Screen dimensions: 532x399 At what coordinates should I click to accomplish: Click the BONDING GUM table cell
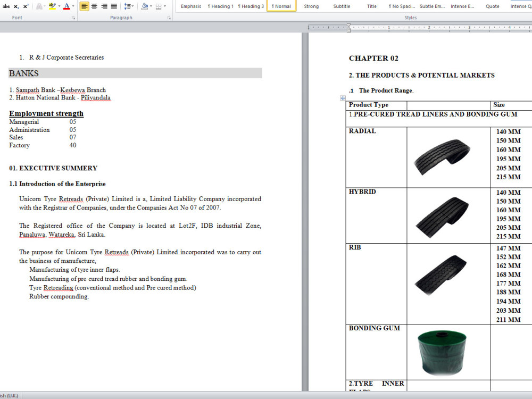[x=376, y=352]
